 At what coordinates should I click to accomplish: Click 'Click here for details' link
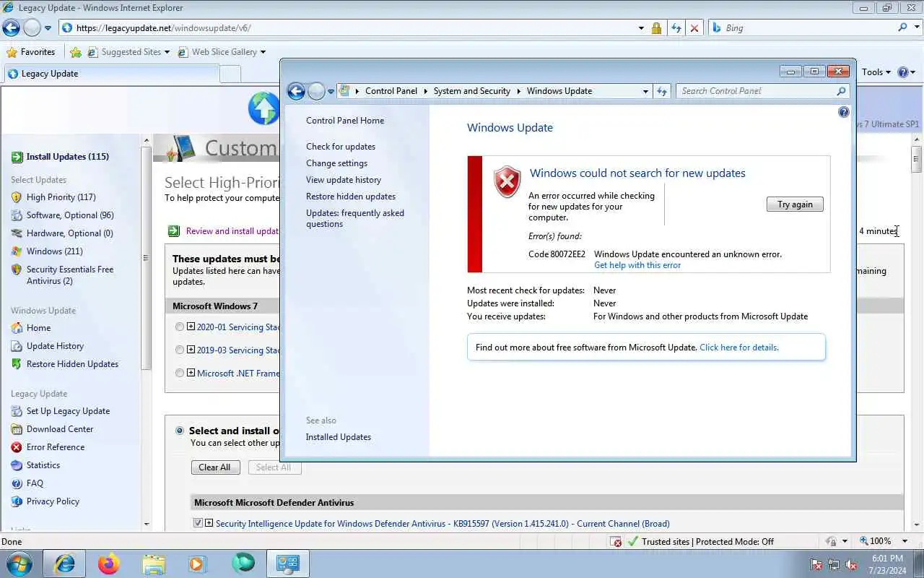point(739,348)
